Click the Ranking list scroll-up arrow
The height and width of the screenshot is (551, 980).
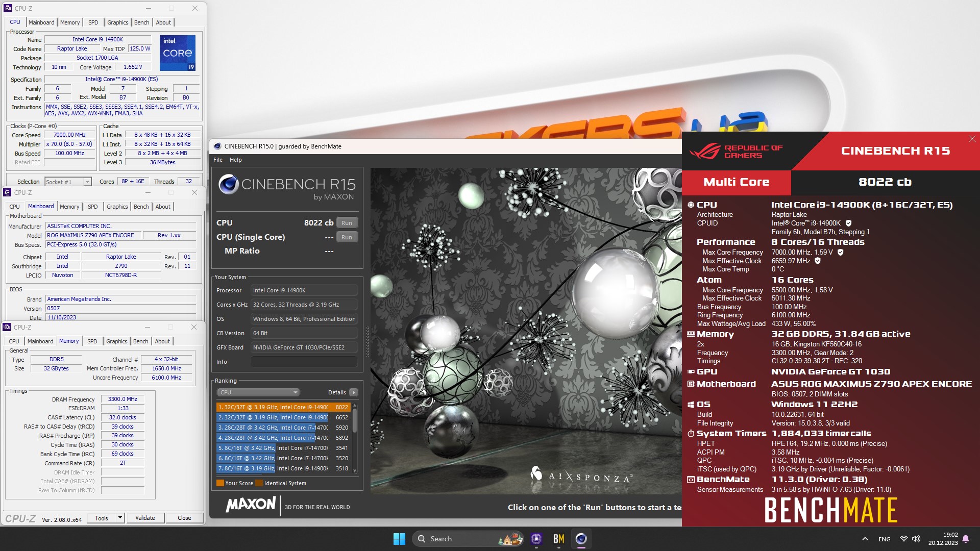(355, 406)
